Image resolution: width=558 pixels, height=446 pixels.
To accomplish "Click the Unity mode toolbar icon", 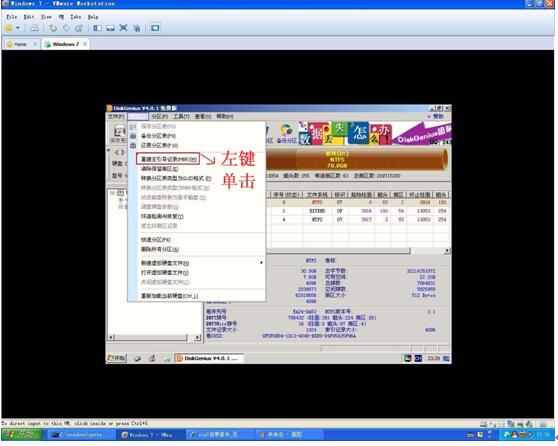I will point(137,28).
